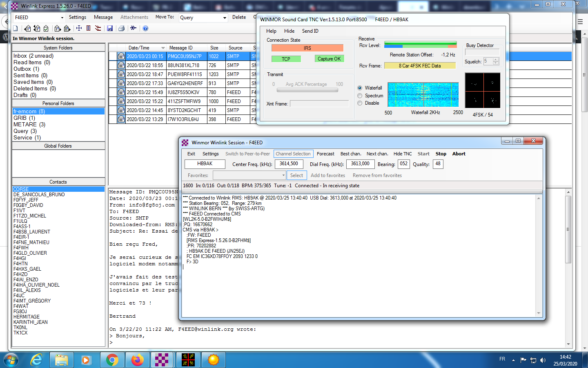588x368 pixels.
Task: Select the Waterfall display option
Action: [360, 88]
